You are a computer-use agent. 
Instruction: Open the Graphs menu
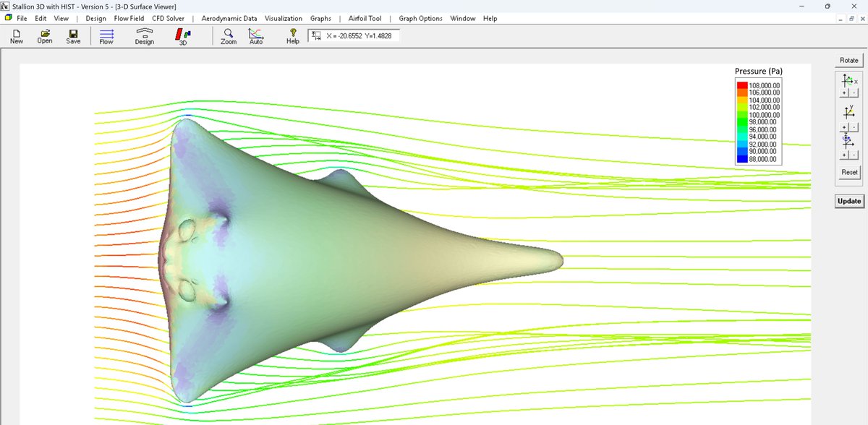tap(320, 18)
